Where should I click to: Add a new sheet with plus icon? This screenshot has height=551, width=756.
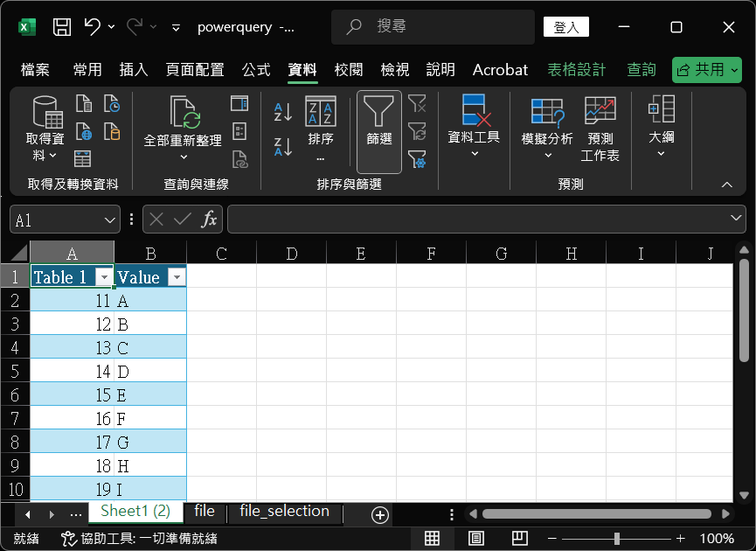(379, 515)
